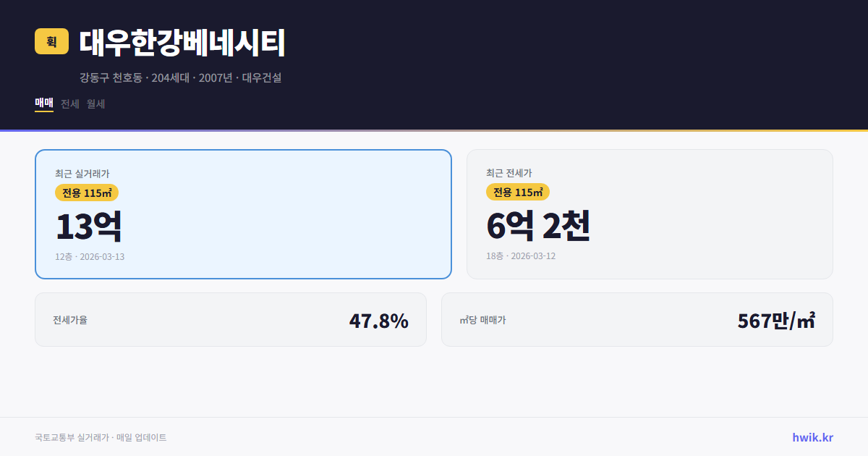
Task: Click the 6억 2천 jeonse price
Action: tap(540, 227)
